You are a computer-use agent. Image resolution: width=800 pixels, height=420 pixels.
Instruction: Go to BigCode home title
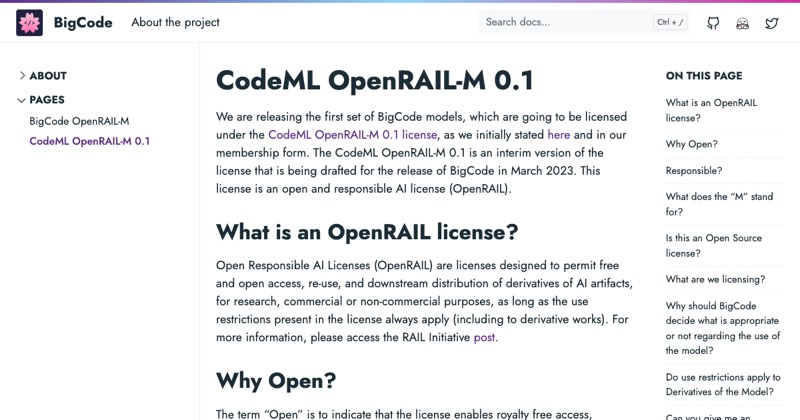(x=83, y=22)
